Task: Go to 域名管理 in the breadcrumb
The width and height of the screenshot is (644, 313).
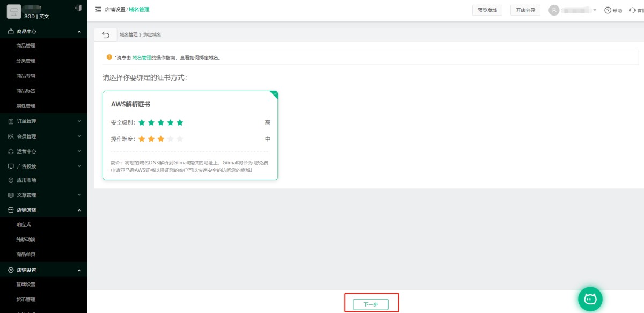Action: pos(128,34)
